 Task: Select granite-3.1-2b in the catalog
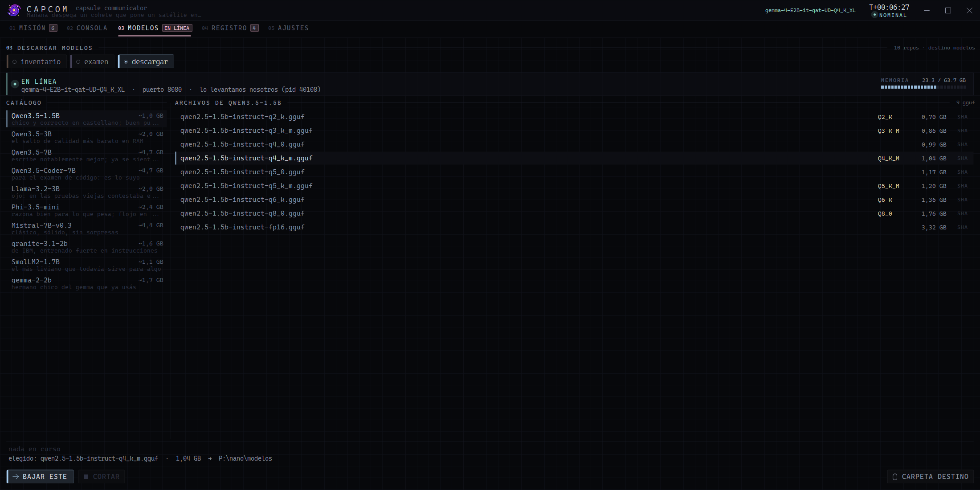point(87,247)
